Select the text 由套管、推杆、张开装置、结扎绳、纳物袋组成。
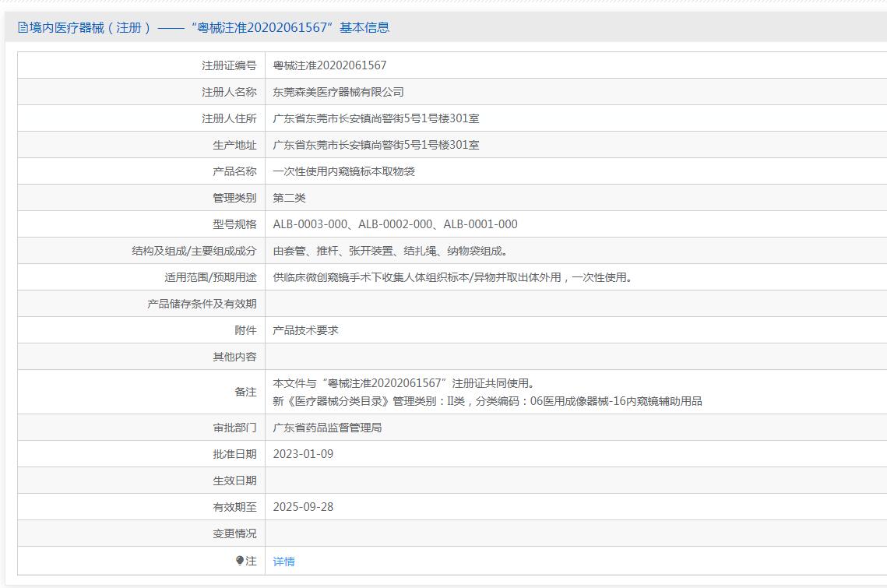887x588 pixels. (x=392, y=251)
